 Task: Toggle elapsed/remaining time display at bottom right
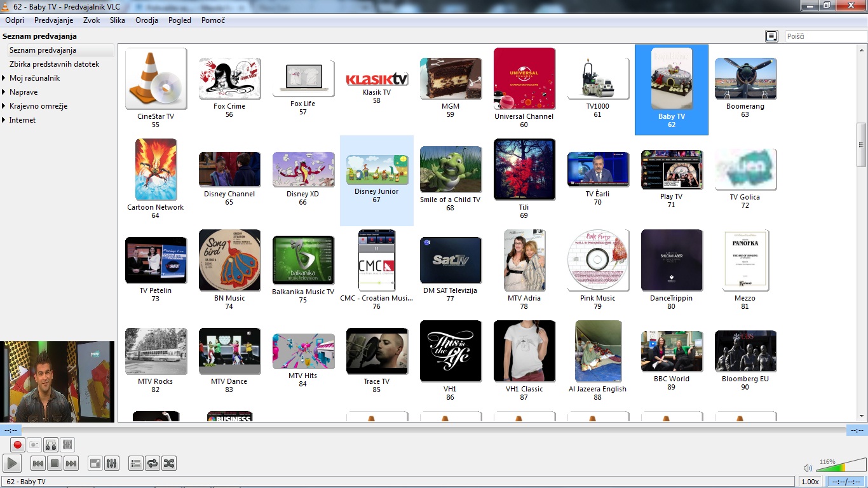[x=845, y=482]
